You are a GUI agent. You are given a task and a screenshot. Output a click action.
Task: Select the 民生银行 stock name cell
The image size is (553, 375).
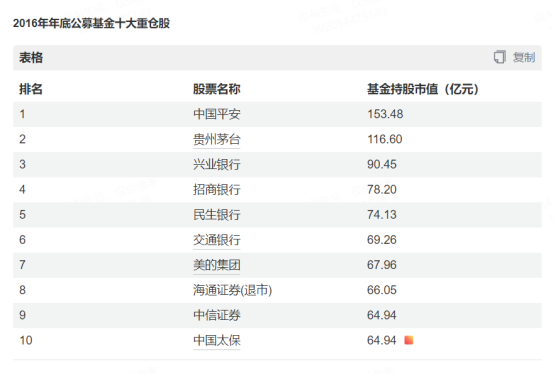(217, 215)
